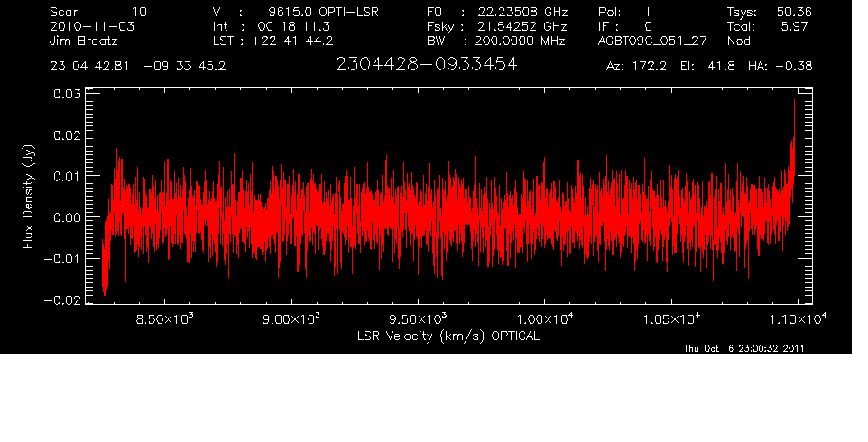Click the LST value +22 41 44.2
Viewport: 868px width, 442px height.
pos(291,41)
